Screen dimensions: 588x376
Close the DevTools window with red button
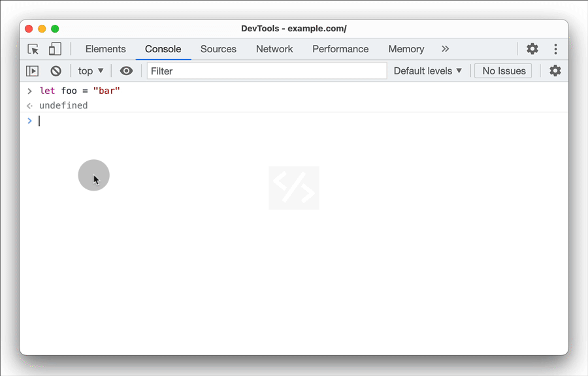click(29, 29)
